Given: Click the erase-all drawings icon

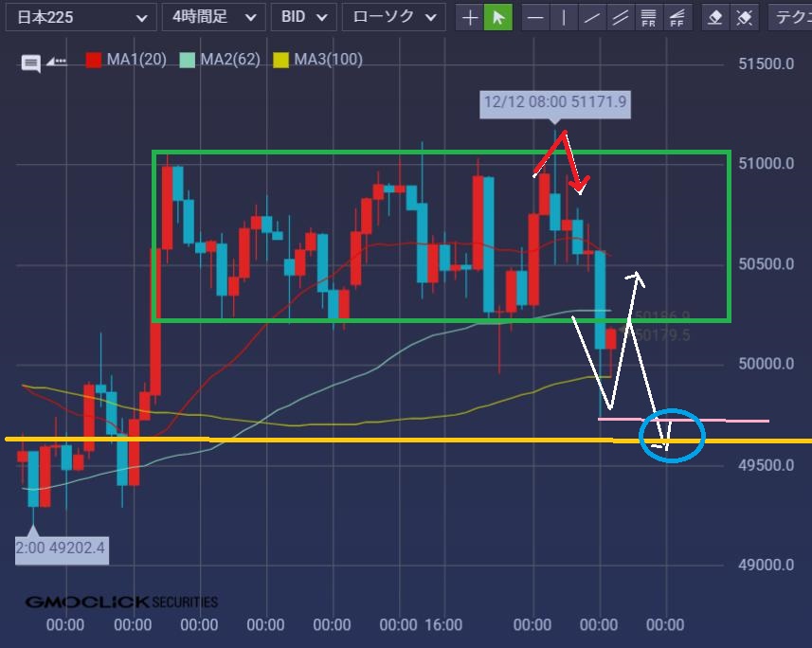Looking at the screenshot, I should pos(746,17).
